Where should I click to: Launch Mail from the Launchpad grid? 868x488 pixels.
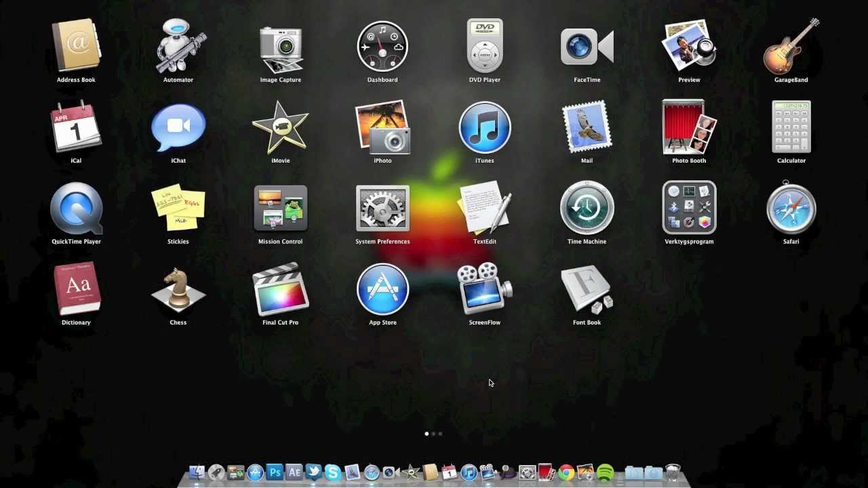pos(587,127)
